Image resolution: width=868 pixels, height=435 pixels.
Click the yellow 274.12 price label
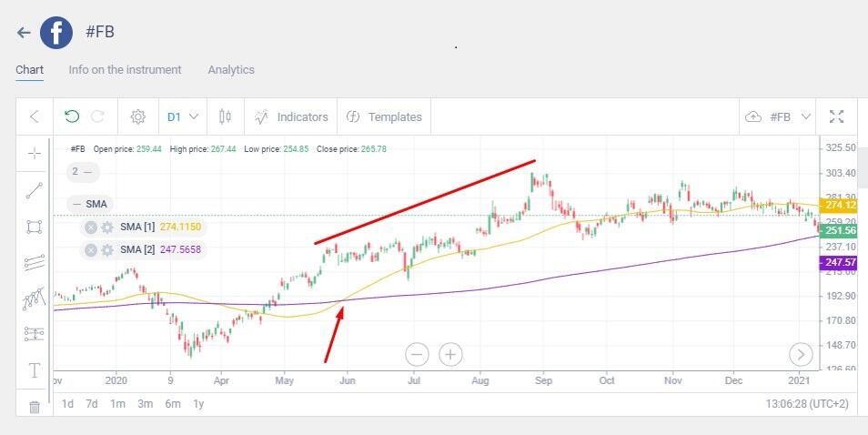pos(838,206)
